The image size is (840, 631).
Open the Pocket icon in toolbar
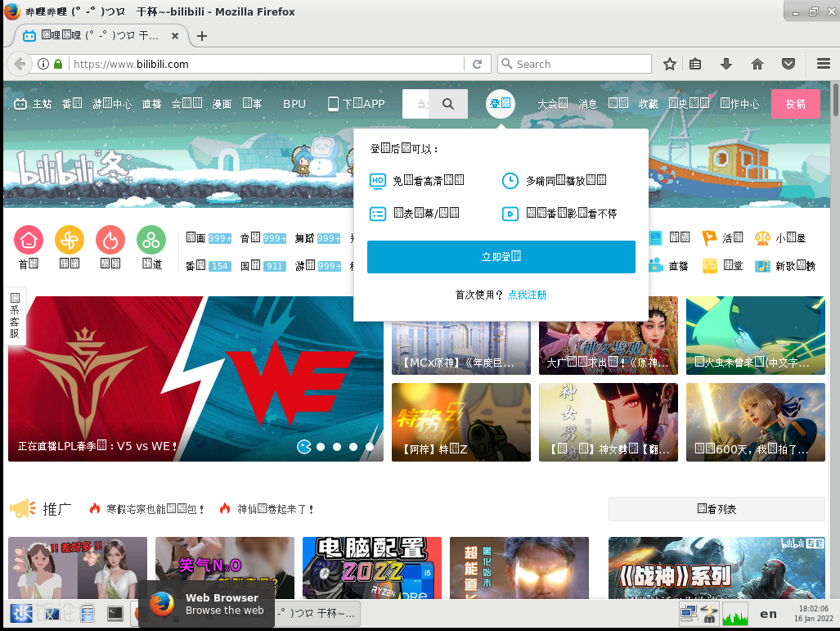click(788, 64)
